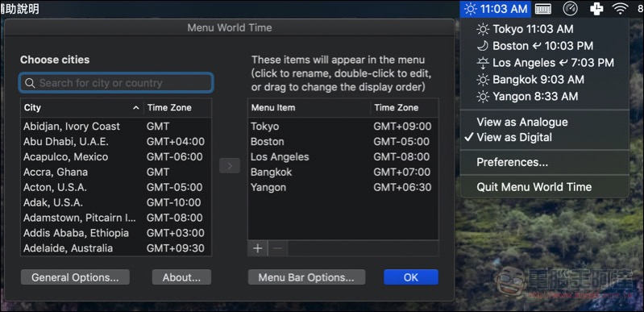Select Acapulco, Mexico in city list
This screenshot has height=312, width=644.
point(116,156)
